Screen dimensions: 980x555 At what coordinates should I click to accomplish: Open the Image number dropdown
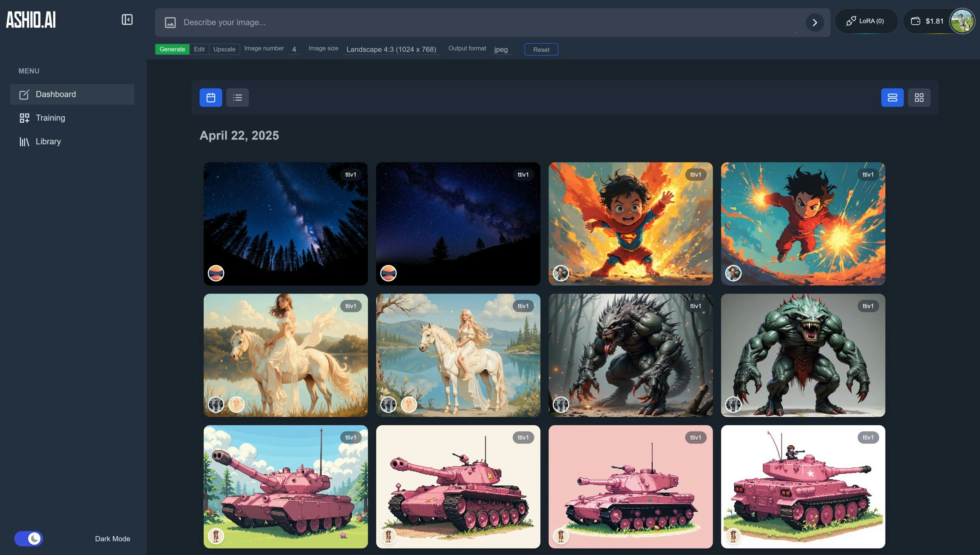coord(294,49)
